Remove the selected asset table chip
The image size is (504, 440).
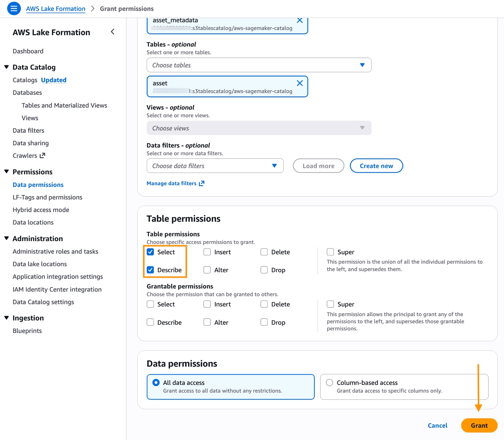[300, 83]
